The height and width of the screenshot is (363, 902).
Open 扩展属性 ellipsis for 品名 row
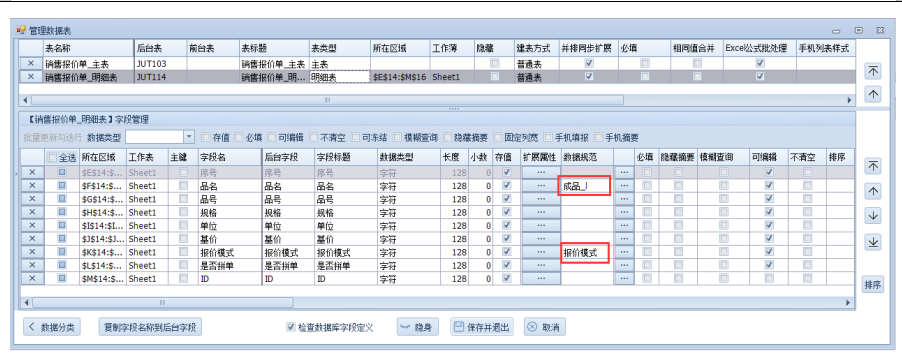click(541, 185)
